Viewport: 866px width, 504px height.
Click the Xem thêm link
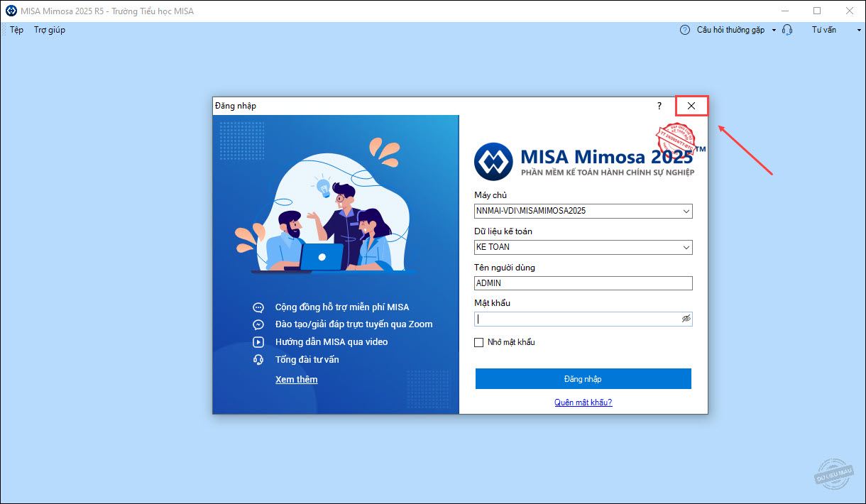click(x=297, y=380)
